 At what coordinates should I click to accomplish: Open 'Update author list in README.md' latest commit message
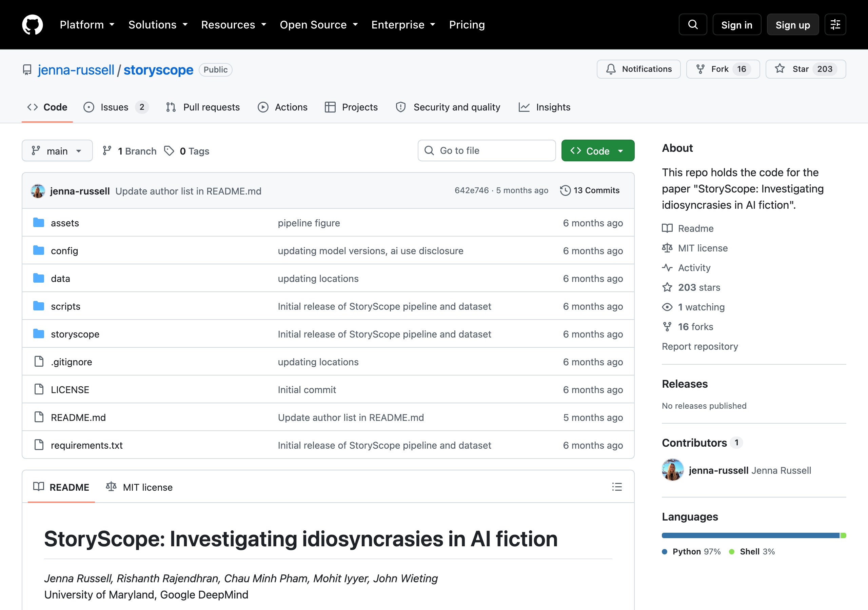[188, 191]
